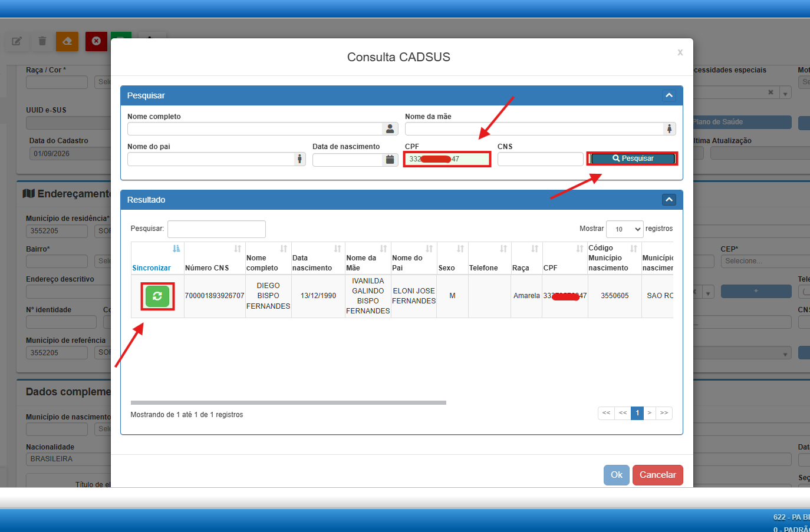Screen dimensions: 810x532
Task: Open the Mostrar registros count dropdown
Action: [625, 229]
